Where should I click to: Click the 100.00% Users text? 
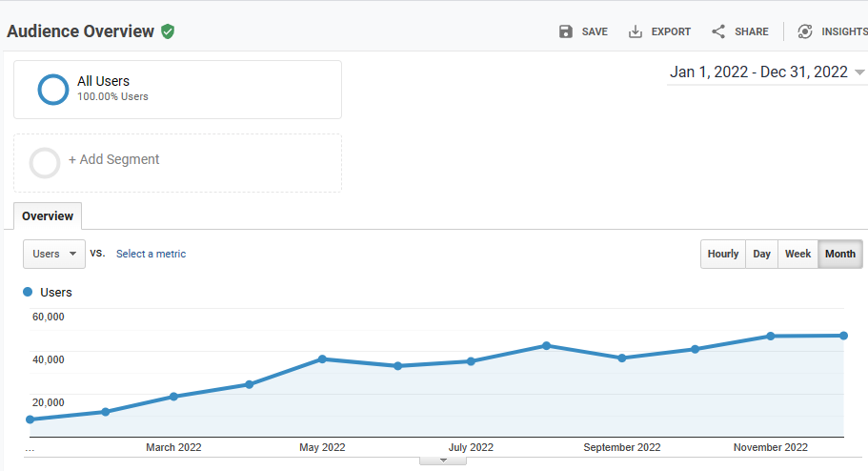tap(112, 96)
